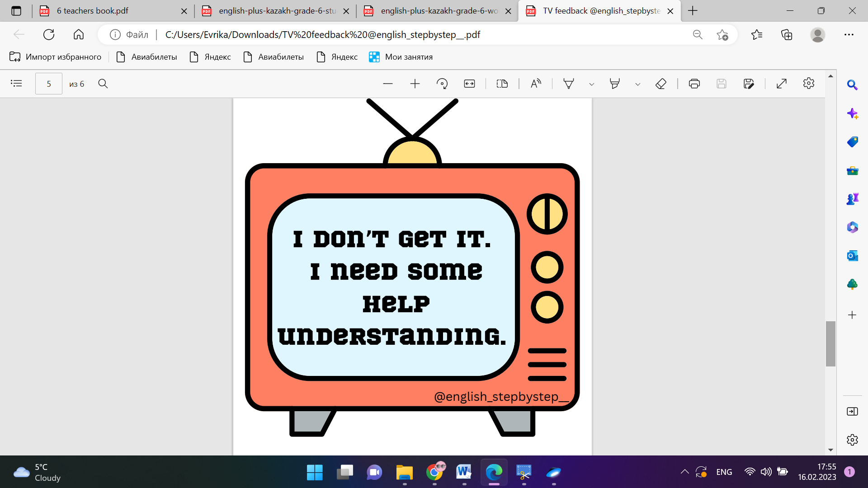Select the Erase tool

tap(660, 84)
